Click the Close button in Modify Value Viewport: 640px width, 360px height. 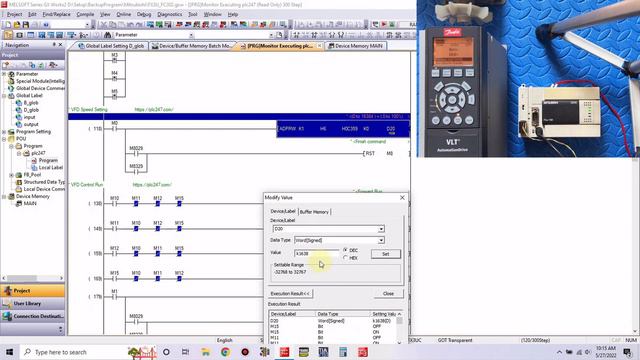(389, 293)
